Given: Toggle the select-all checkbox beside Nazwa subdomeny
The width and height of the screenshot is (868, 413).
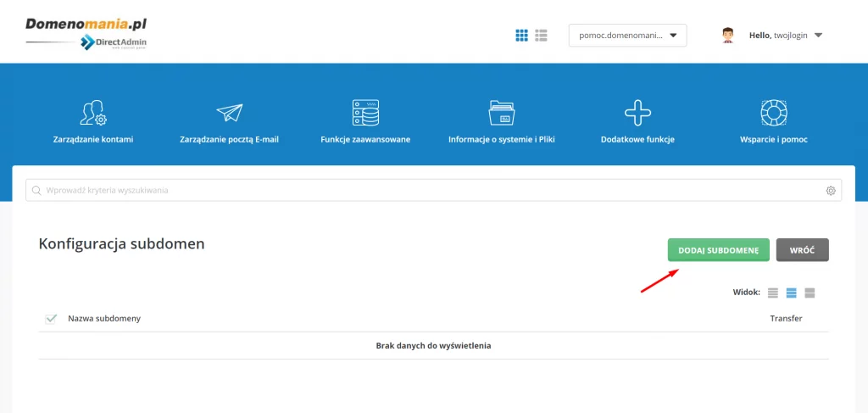Looking at the screenshot, I should (51, 318).
